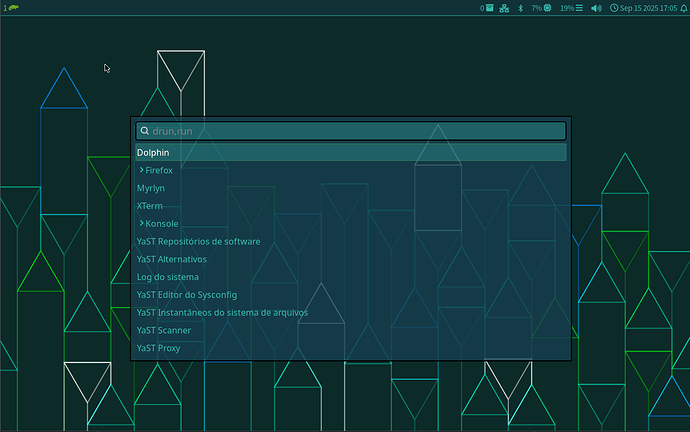Expand the Konsole entry chevron
The image size is (690, 432).
(x=141, y=223)
